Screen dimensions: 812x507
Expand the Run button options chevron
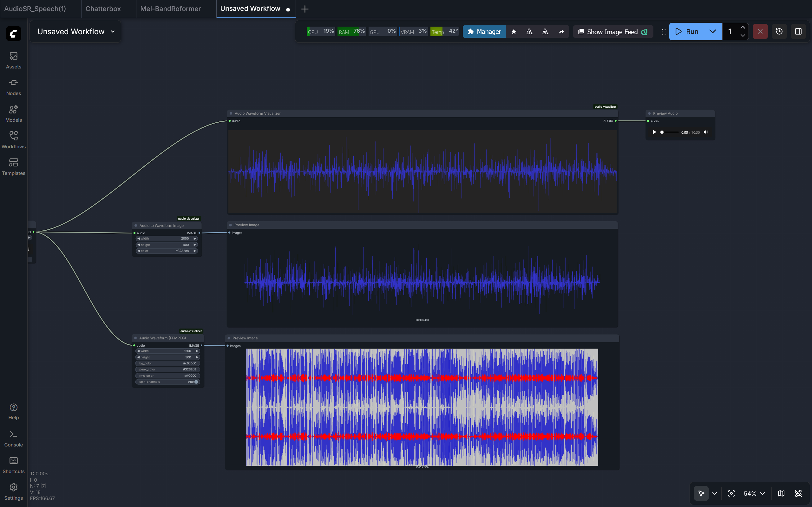(712, 31)
